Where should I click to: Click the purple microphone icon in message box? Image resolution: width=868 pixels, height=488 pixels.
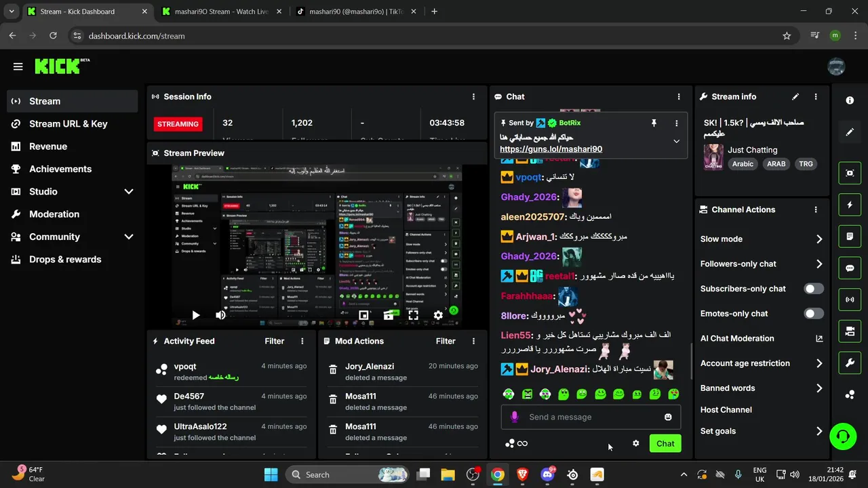coord(514,417)
